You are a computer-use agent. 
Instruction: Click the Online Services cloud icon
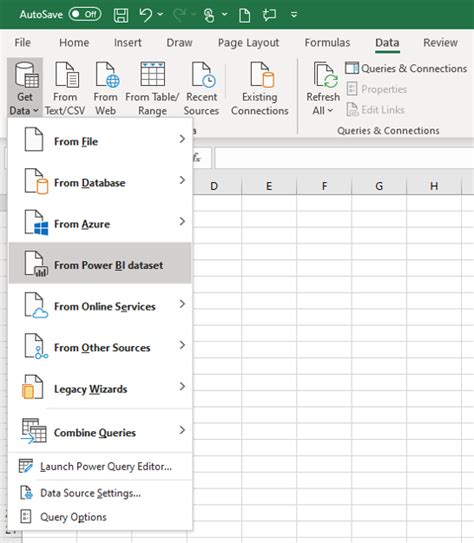point(36,305)
